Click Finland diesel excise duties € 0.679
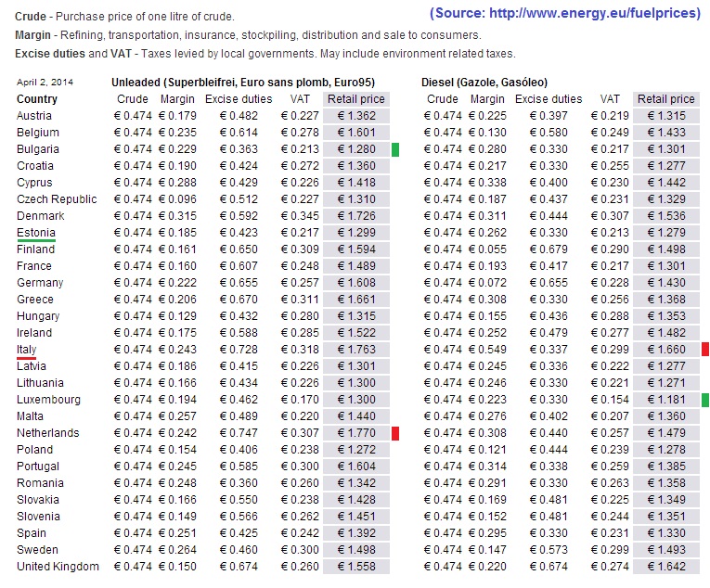 (549, 249)
